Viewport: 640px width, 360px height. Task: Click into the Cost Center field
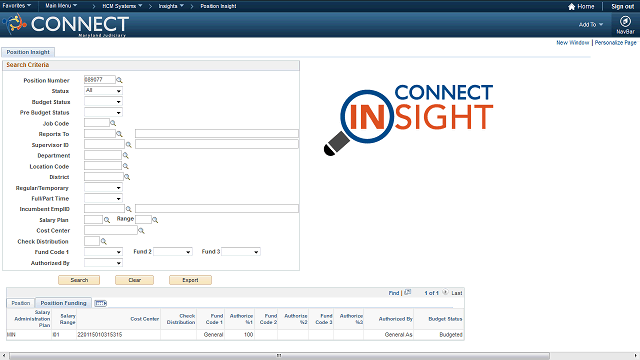coord(111,230)
